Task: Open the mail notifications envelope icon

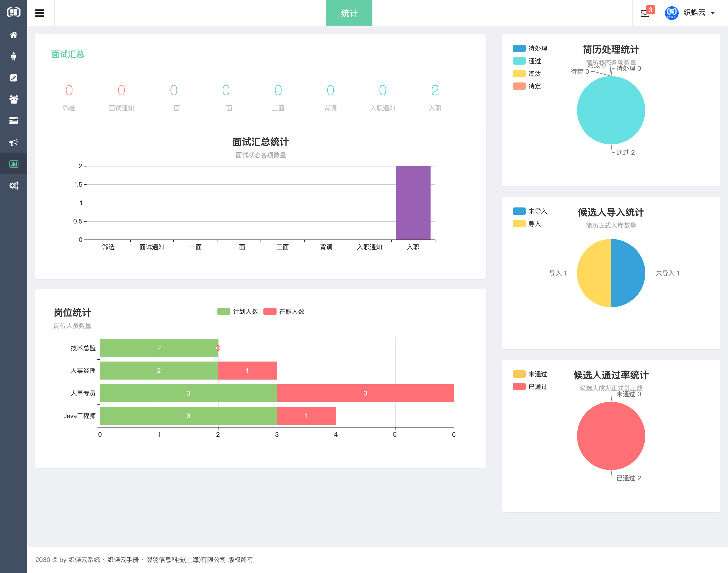Action: [x=645, y=13]
